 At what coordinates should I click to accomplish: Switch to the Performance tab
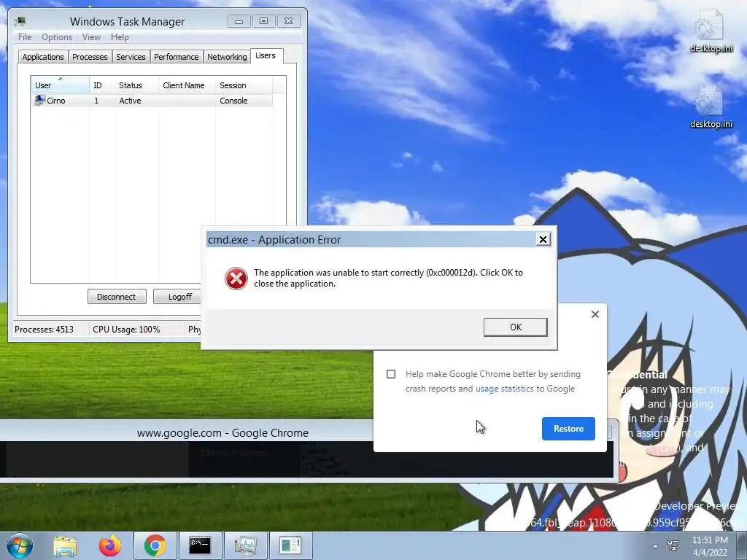pos(176,57)
